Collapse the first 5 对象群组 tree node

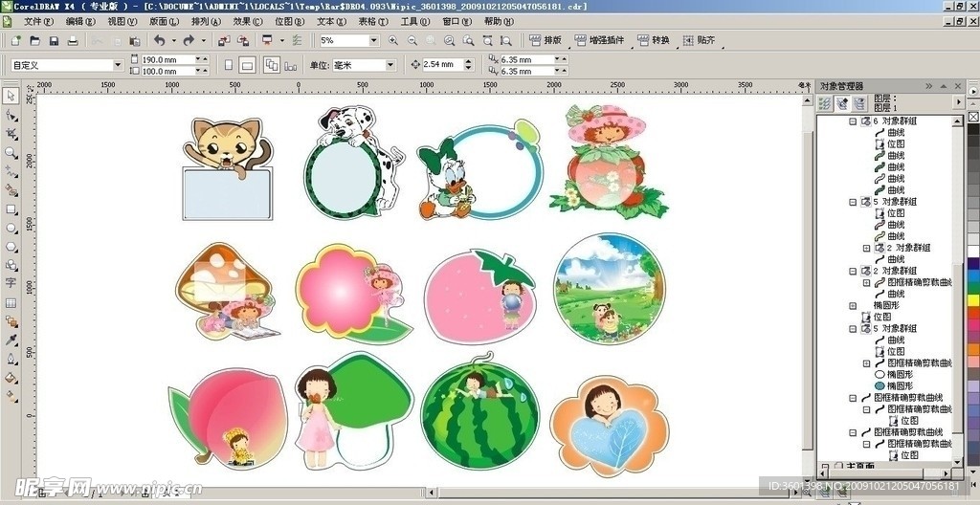click(853, 202)
